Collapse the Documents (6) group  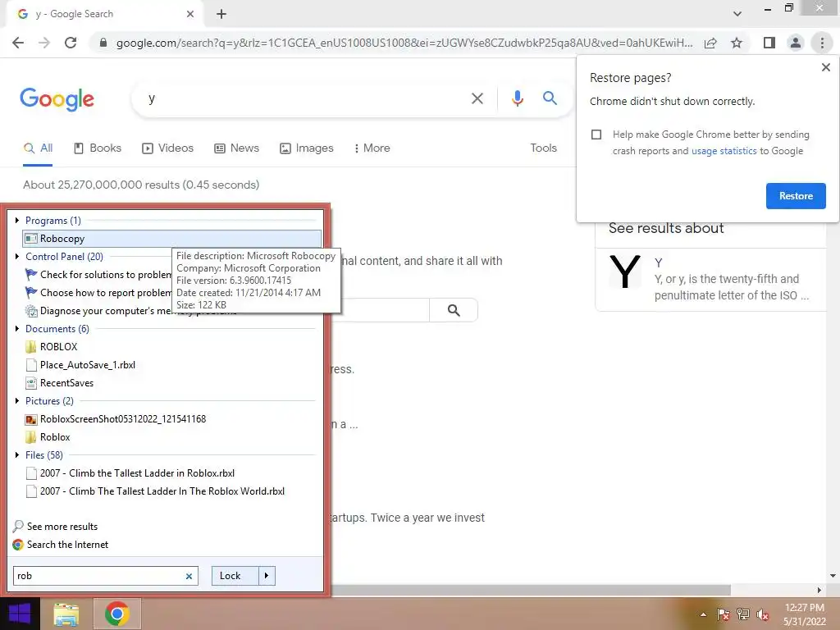click(x=17, y=328)
